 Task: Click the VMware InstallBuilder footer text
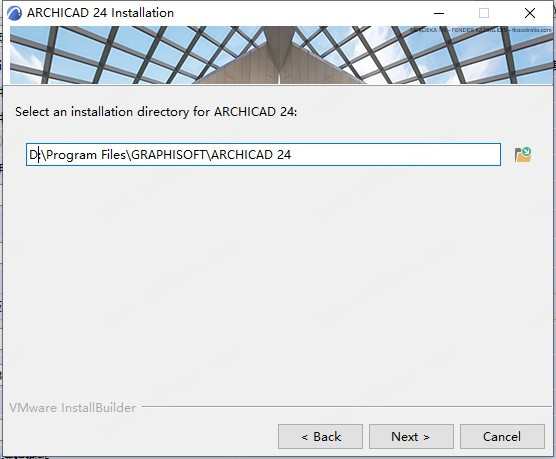[72, 408]
